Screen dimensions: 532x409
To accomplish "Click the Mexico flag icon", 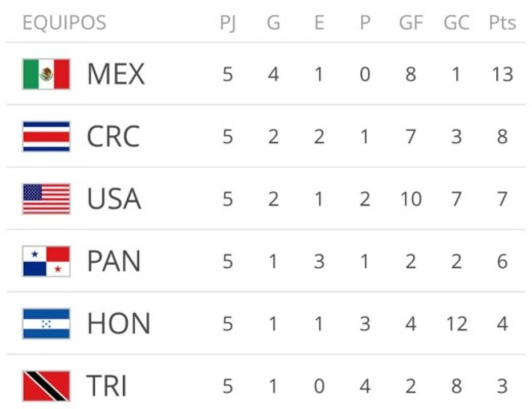I will click(46, 74).
